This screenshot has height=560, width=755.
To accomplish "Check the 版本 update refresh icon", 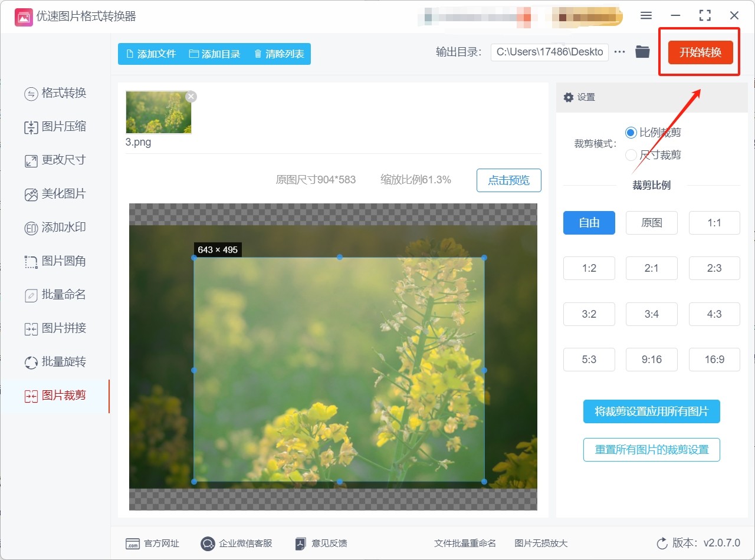I will (662, 543).
